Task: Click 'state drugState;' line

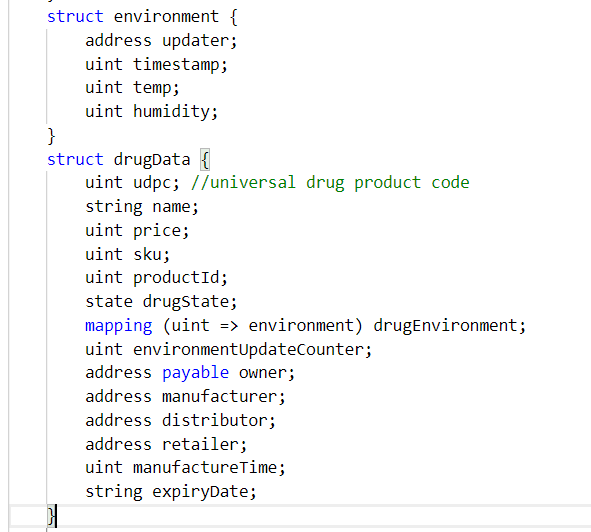Action: (161, 302)
